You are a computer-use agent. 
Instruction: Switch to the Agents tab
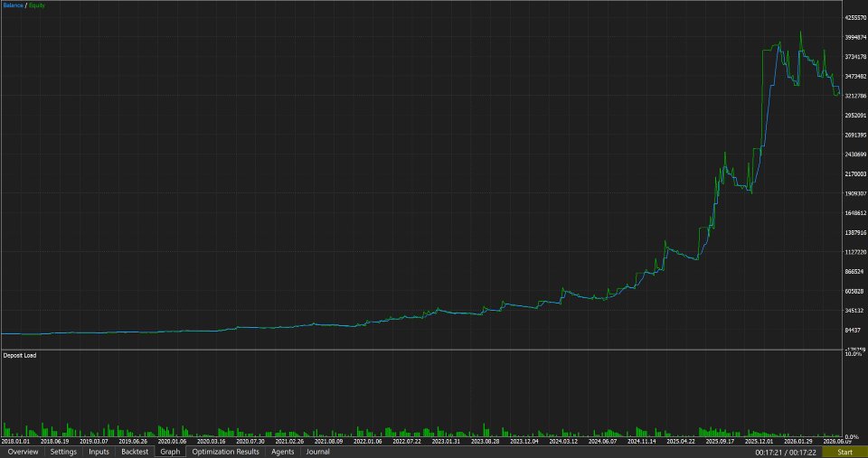point(282,452)
